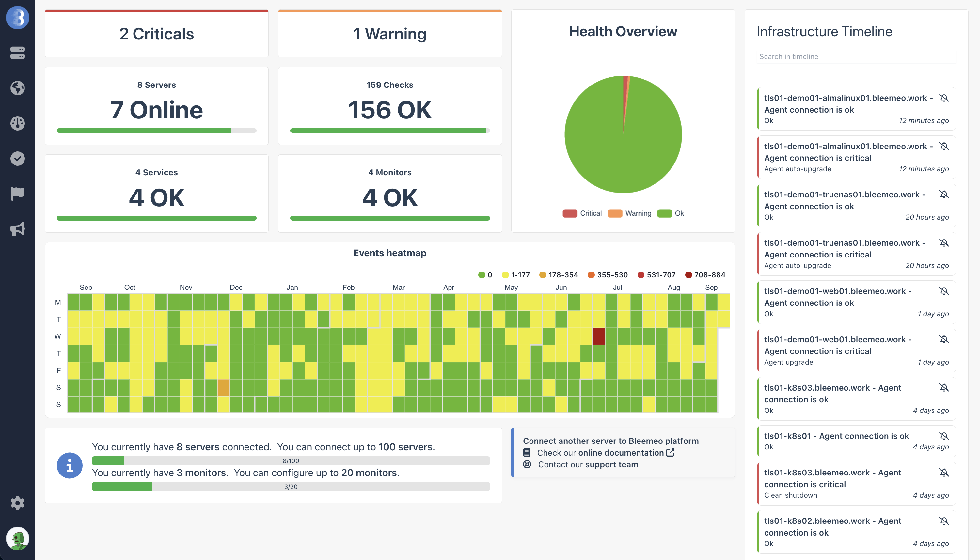Mute web01 'connection is ok' event bell
980x560 pixels.
(x=944, y=291)
